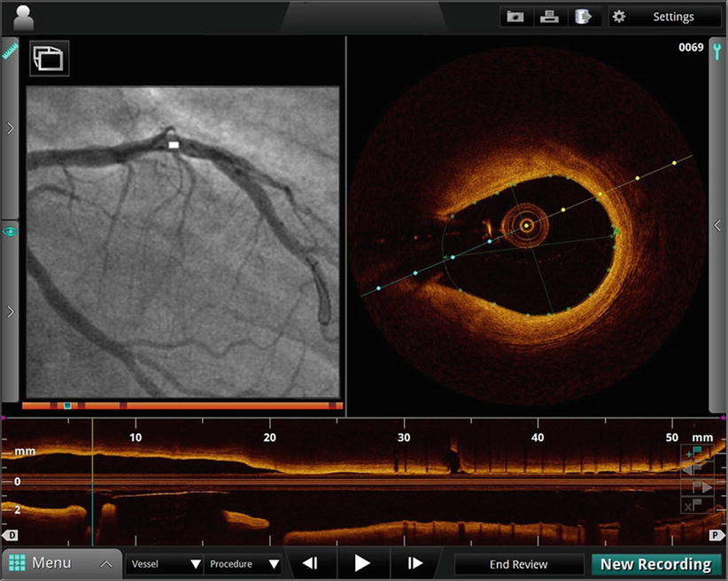Click the export data icon
Image resolution: width=728 pixels, height=581 pixels.
click(583, 17)
